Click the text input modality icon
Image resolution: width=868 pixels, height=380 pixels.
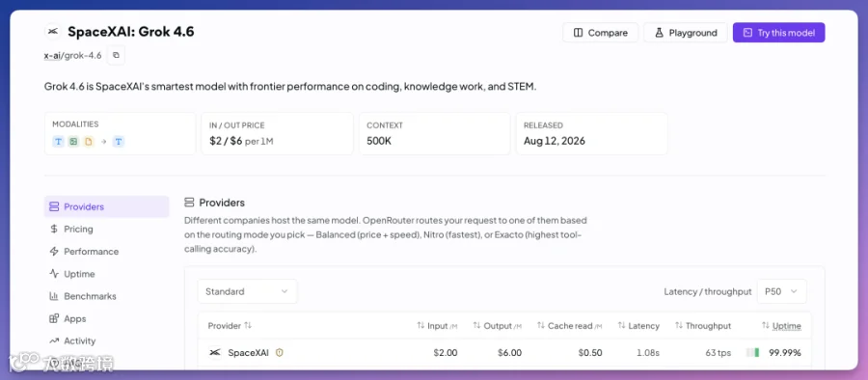[58, 142]
